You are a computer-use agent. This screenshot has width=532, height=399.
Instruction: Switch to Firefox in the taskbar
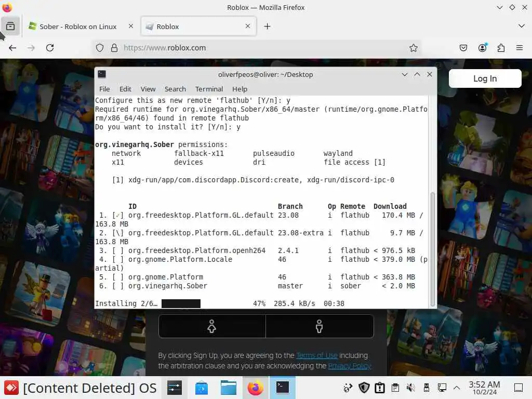pyautogui.click(x=256, y=388)
